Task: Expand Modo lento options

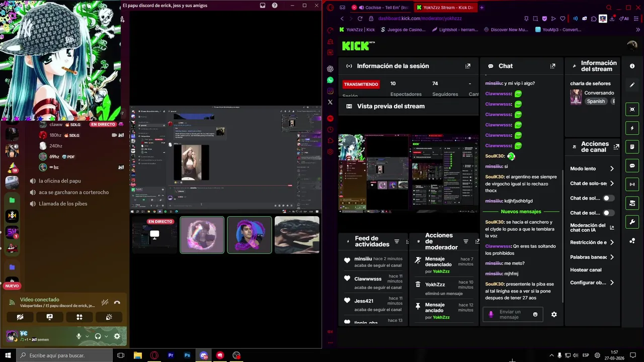Action: 612,169
